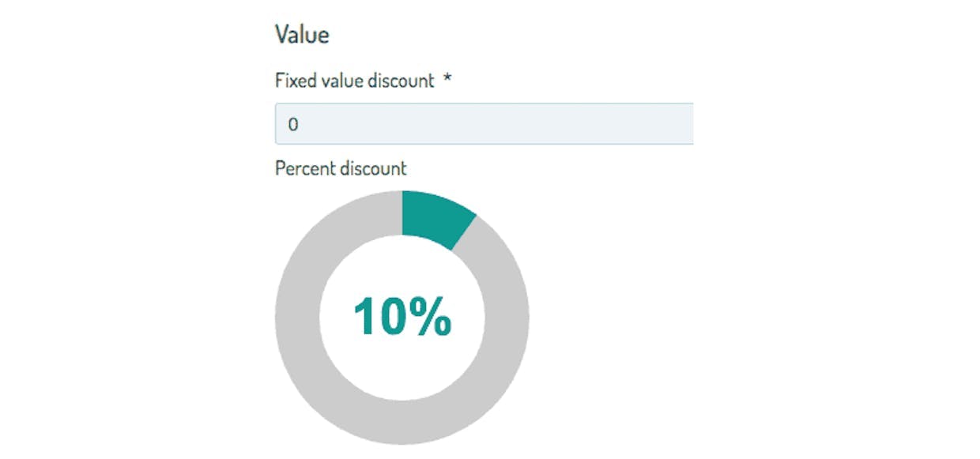The image size is (980, 459).
Task: Click the gray ring on the chart's right side
Action: coord(507,318)
